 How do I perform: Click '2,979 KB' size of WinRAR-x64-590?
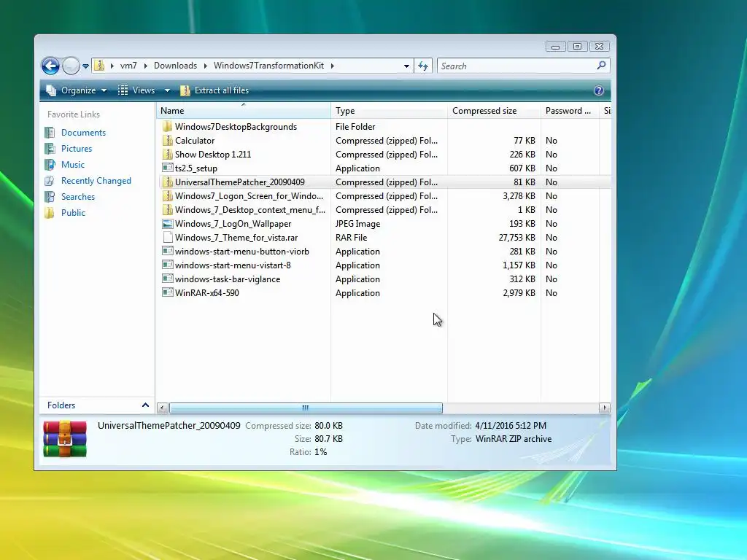(x=519, y=293)
